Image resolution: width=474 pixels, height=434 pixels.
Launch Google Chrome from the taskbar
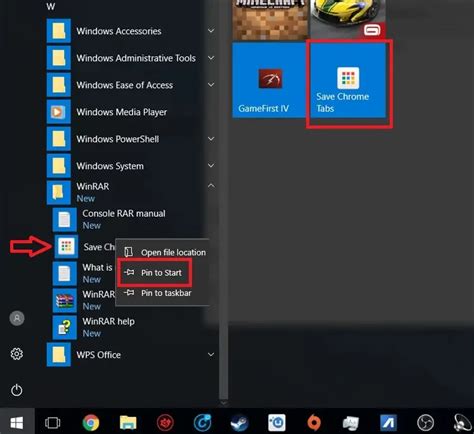tap(91, 423)
